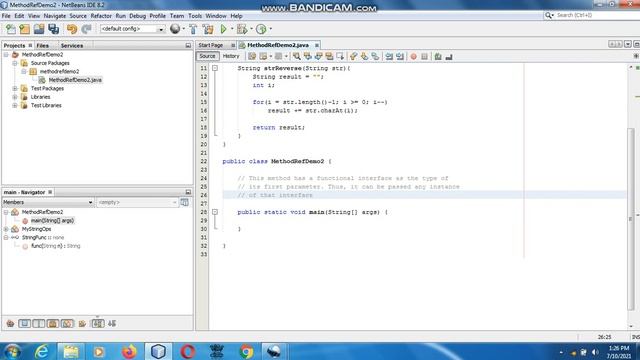Click the red Start Macro Recording icon

tap(413, 56)
